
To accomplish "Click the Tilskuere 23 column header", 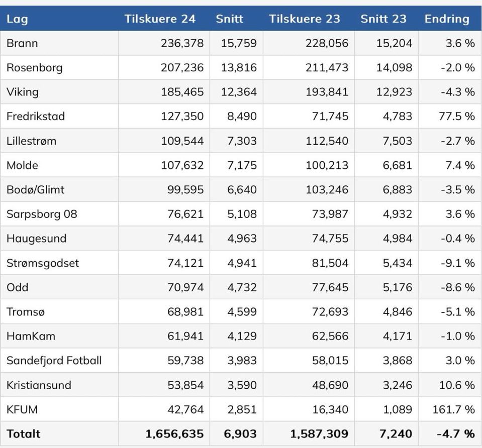I will 304,19.
